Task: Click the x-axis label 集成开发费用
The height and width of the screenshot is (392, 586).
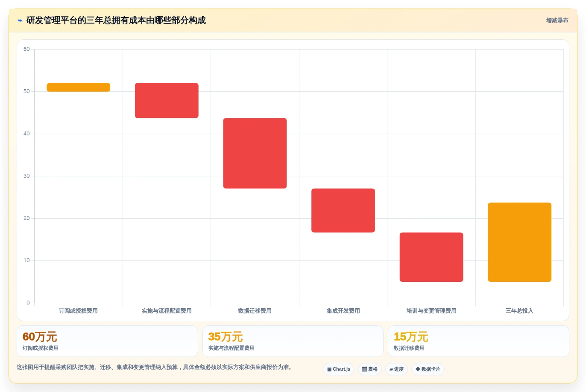Action: point(343,311)
